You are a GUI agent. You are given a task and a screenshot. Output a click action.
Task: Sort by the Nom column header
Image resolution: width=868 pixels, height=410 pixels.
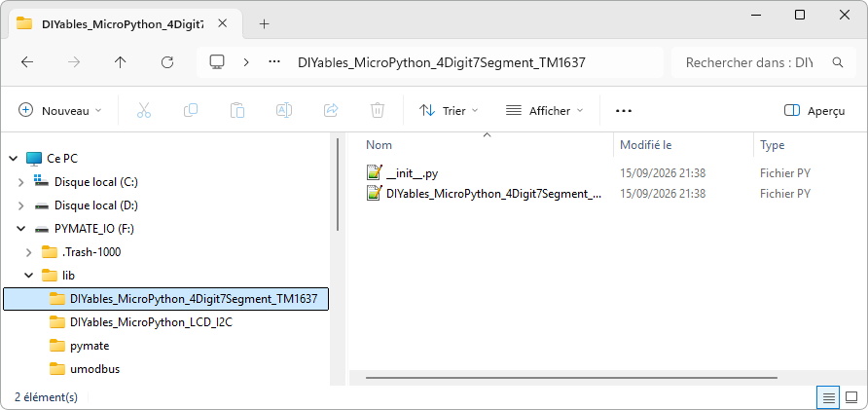point(380,145)
